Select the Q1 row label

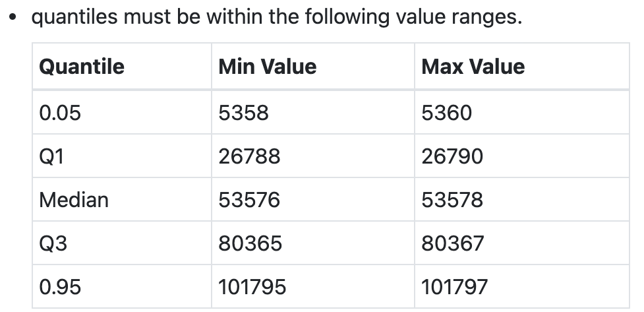point(51,156)
